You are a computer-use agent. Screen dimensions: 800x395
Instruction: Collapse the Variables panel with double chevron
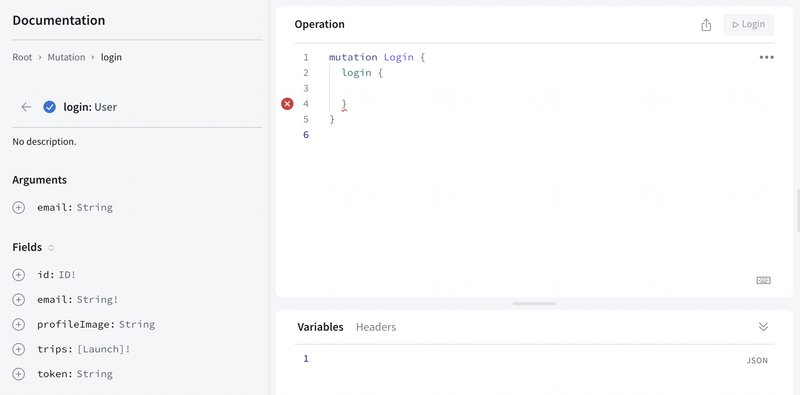(x=763, y=327)
